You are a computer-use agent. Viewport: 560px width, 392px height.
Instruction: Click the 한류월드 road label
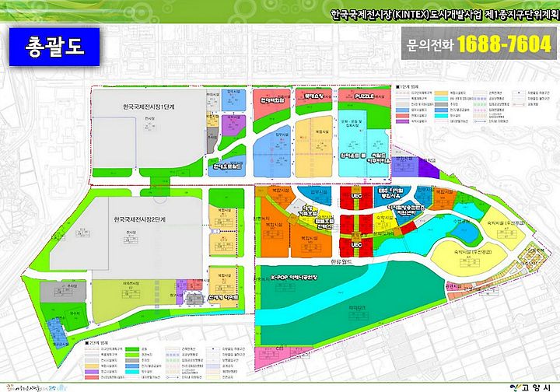pyautogui.click(x=341, y=261)
